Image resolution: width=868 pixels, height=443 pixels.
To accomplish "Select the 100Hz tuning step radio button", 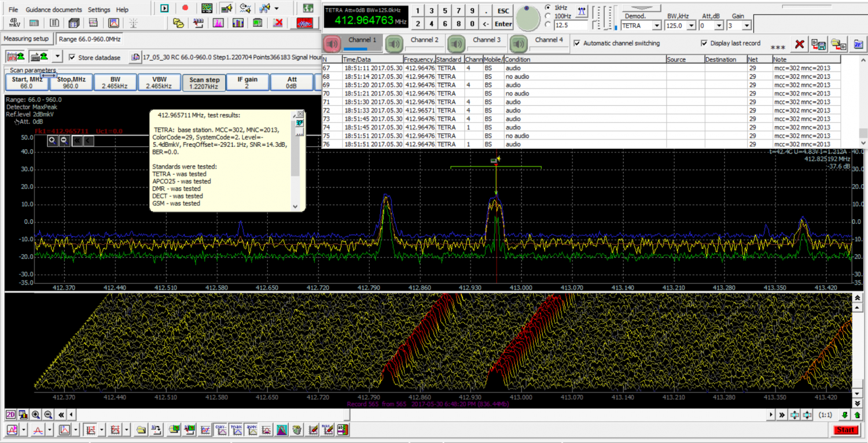I will click(548, 16).
